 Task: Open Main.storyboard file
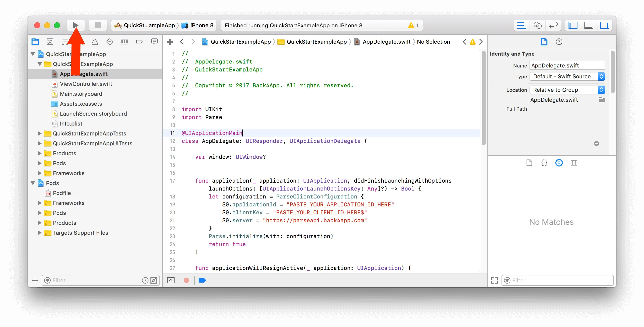tap(81, 94)
